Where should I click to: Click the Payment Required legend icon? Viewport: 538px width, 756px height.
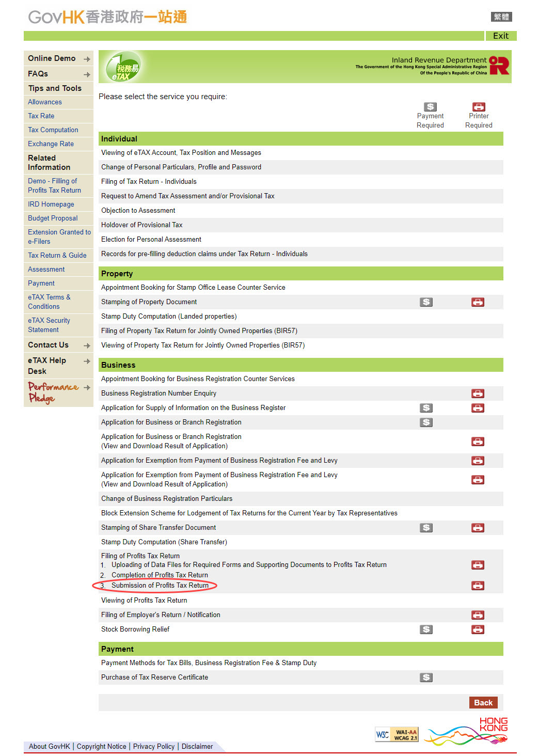click(430, 107)
